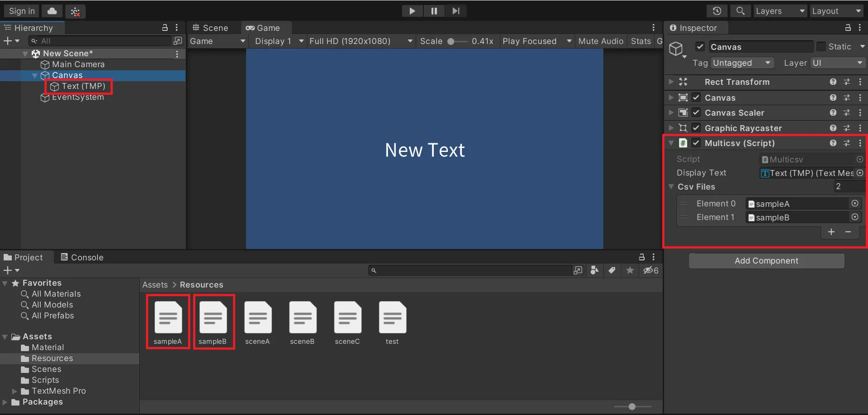Open the Hierarchy panel kebab menu
The height and width of the screenshot is (415, 868).
177,28
